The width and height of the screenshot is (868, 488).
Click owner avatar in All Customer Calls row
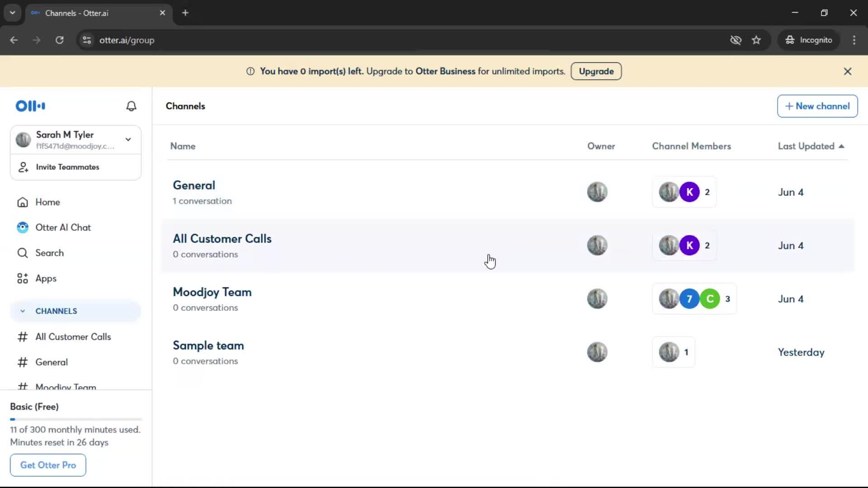coord(597,245)
